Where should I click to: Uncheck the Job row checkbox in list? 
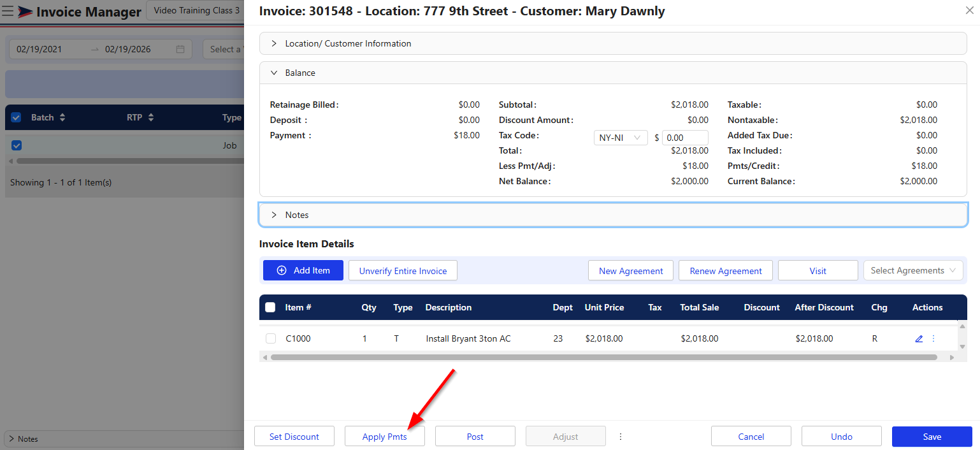[x=17, y=145]
